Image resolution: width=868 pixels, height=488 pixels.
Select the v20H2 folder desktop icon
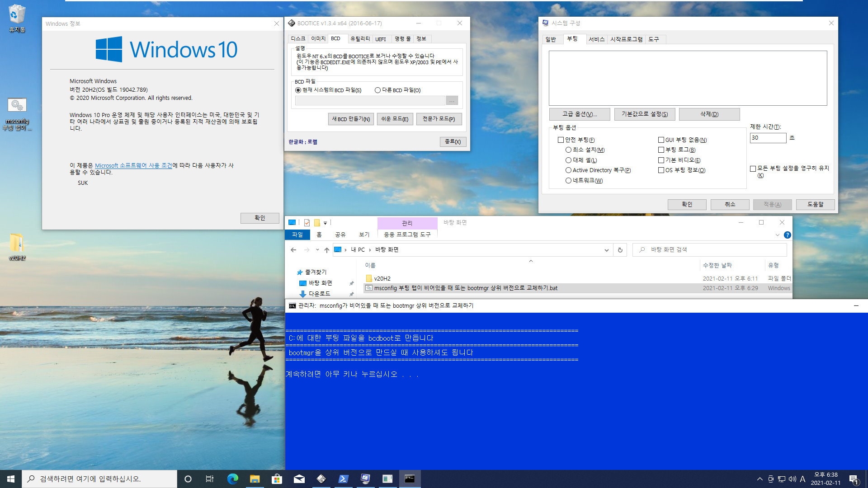(x=17, y=247)
